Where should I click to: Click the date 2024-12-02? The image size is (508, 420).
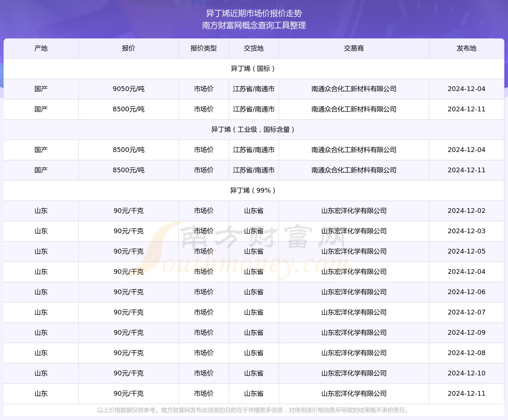pyautogui.click(x=467, y=211)
